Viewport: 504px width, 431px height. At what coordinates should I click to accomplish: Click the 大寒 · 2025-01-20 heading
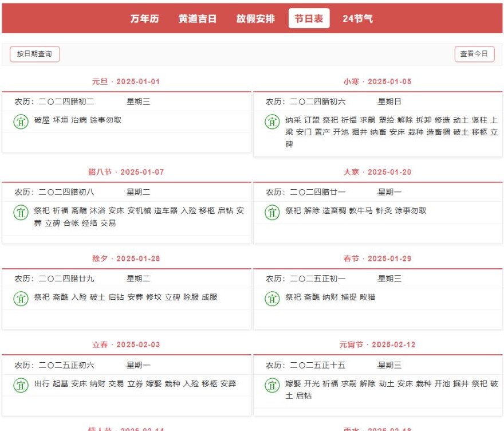[377, 172]
